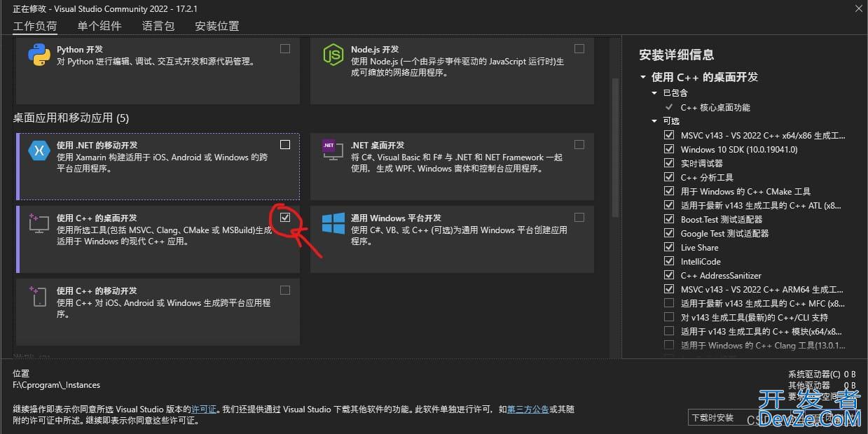
Task: Uncheck the 使用 C++ 的桌面开发 workload box
Action: pyautogui.click(x=285, y=218)
